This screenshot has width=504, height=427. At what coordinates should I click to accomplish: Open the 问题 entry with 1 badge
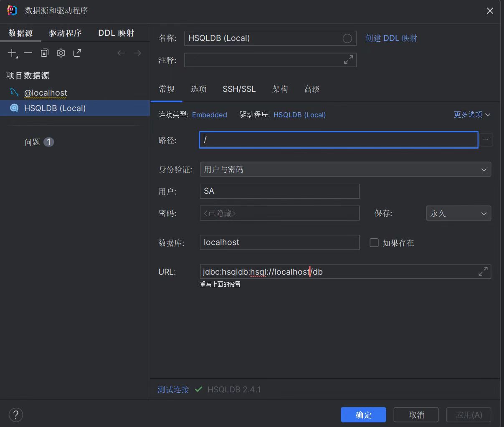[39, 142]
